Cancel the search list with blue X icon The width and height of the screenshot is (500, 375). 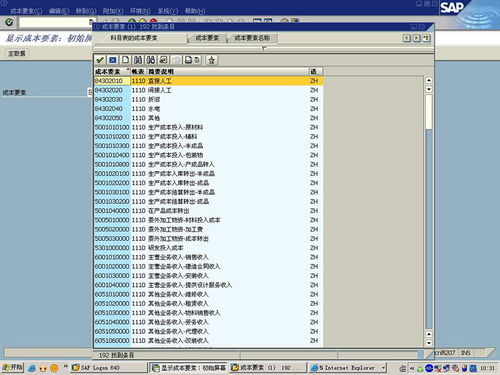[x=113, y=60]
